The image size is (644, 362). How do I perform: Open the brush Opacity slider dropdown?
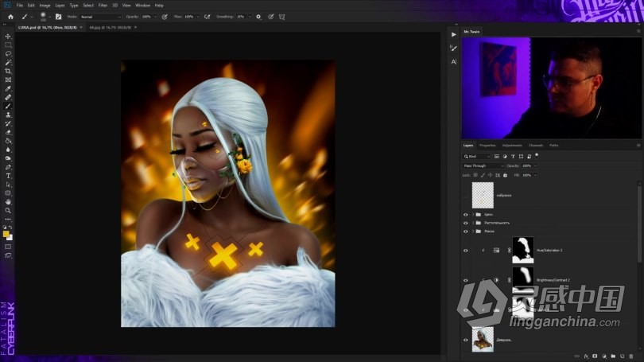click(155, 17)
